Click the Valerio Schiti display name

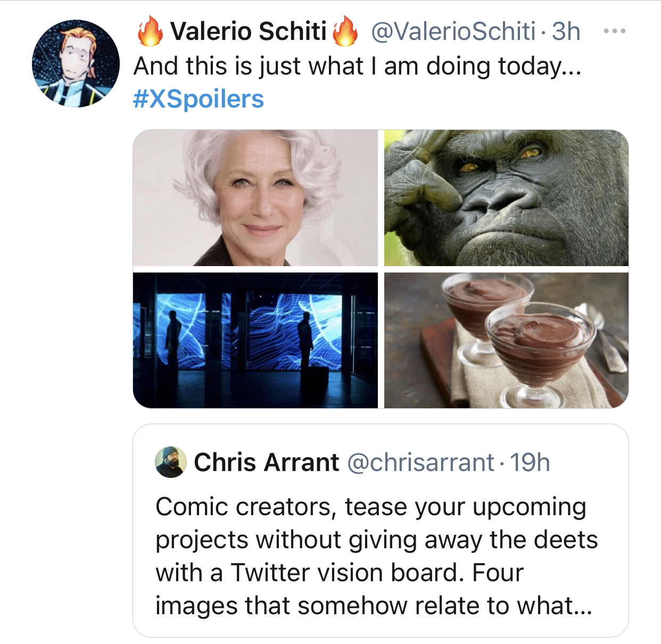[x=248, y=31]
